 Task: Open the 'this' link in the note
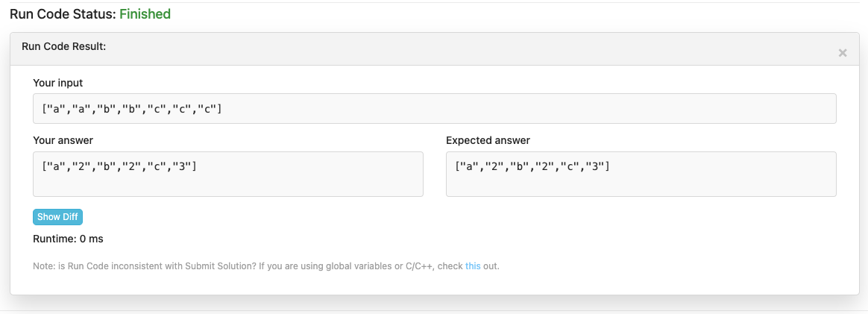473,266
